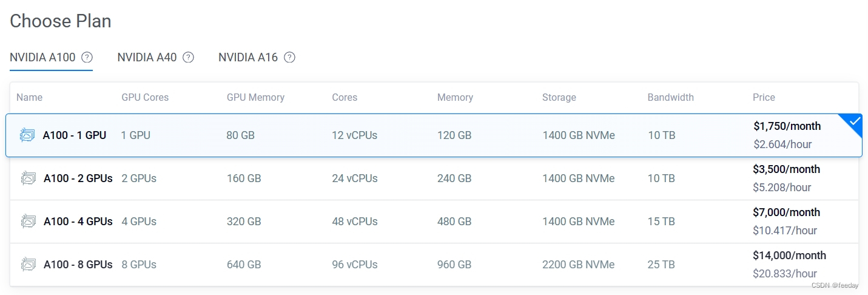Click the Price column header

pyautogui.click(x=764, y=97)
